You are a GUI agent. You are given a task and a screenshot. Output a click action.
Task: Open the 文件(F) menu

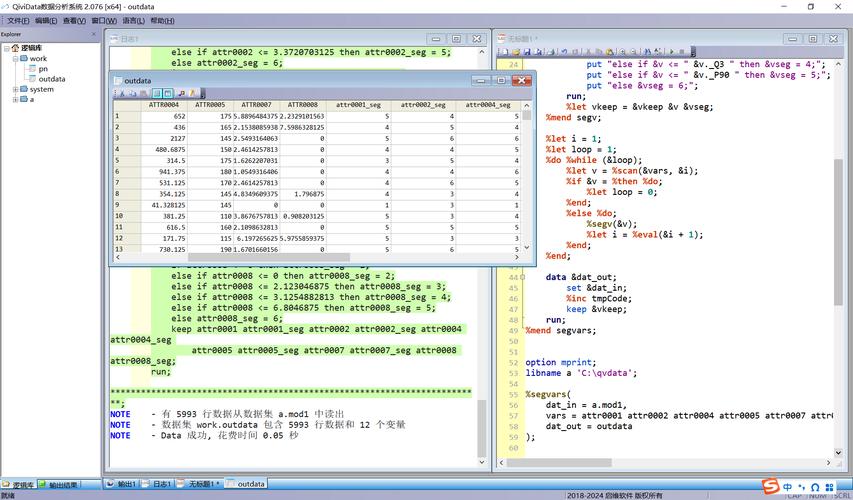tap(17, 20)
